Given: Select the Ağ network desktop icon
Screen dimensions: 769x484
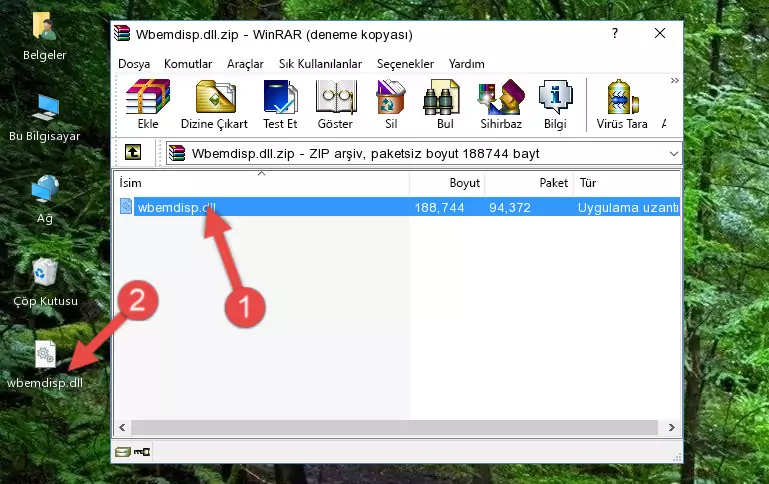Looking at the screenshot, I should [45, 200].
